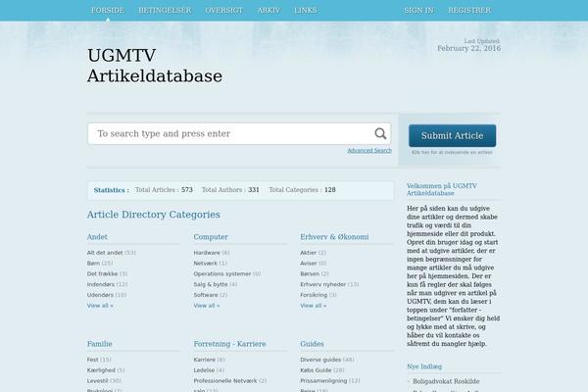
Task: Select the Software subcategory
Action: pyautogui.click(x=206, y=295)
